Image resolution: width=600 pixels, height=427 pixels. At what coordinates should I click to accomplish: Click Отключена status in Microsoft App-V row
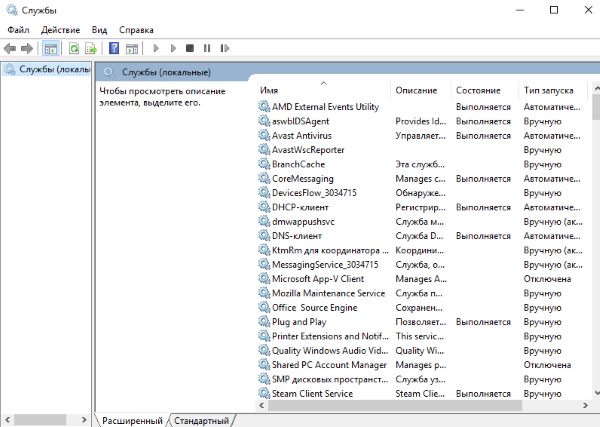coord(547,279)
